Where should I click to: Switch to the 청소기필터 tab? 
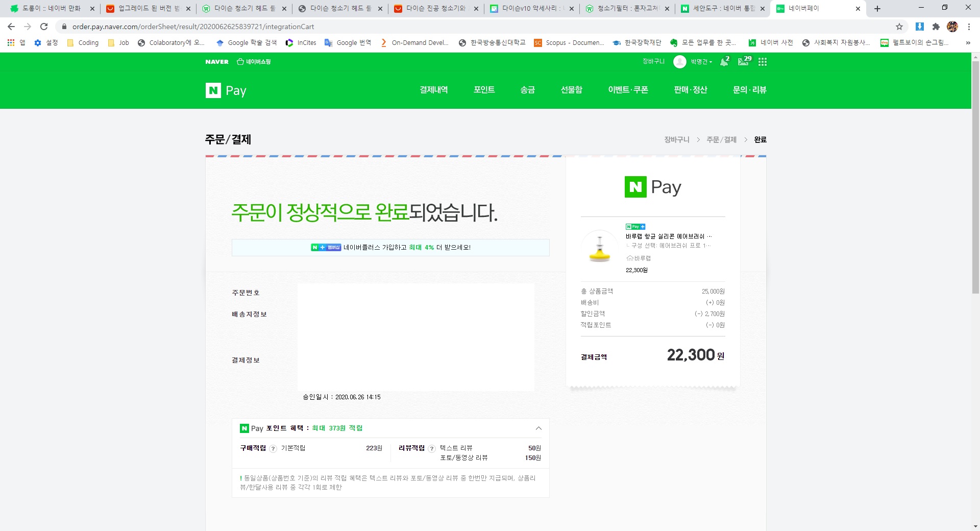pyautogui.click(x=627, y=9)
